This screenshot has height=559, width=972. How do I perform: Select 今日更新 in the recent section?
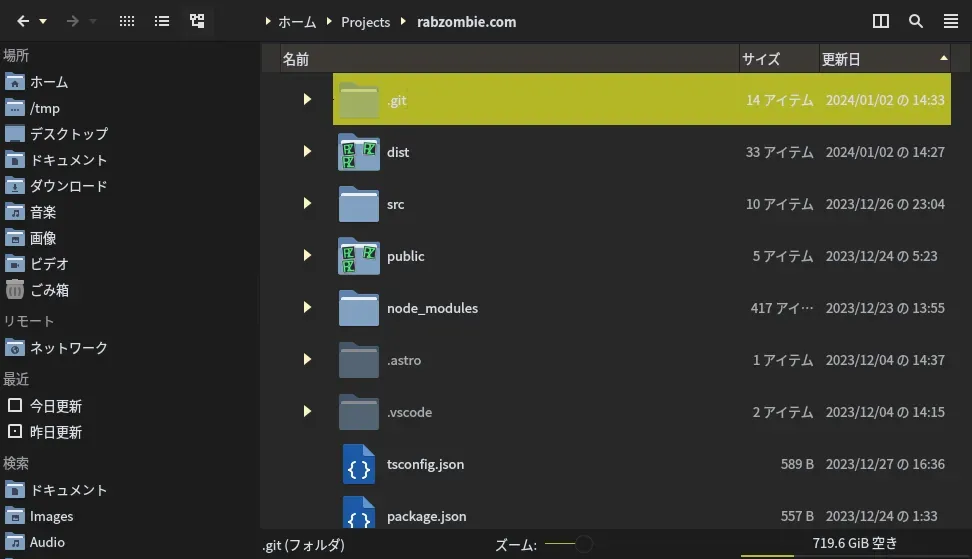[x=56, y=406]
